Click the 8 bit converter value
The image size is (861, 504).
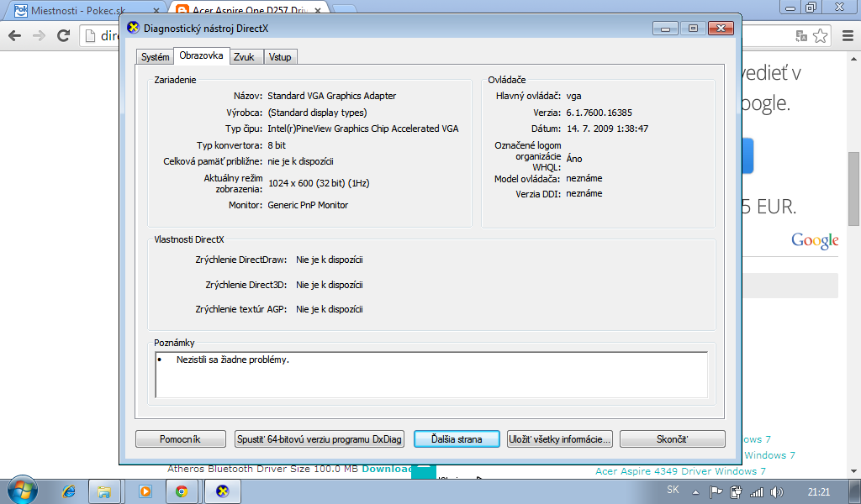277,145
